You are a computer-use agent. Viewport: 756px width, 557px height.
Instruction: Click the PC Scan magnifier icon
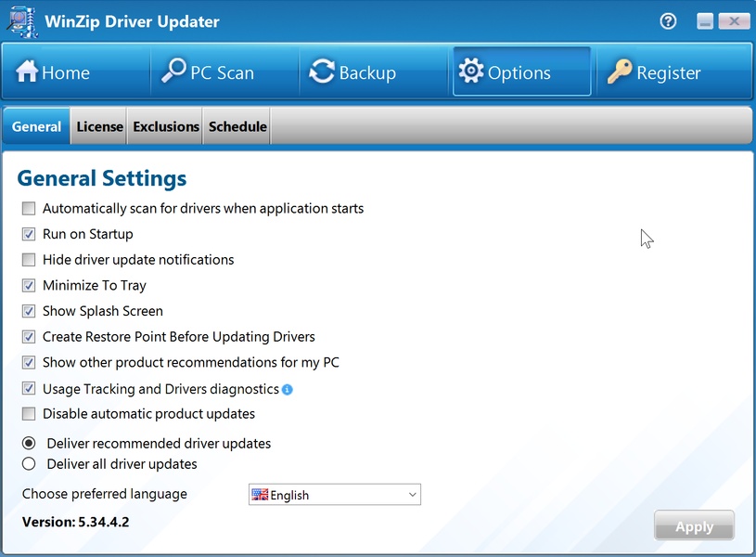[x=173, y=71]
